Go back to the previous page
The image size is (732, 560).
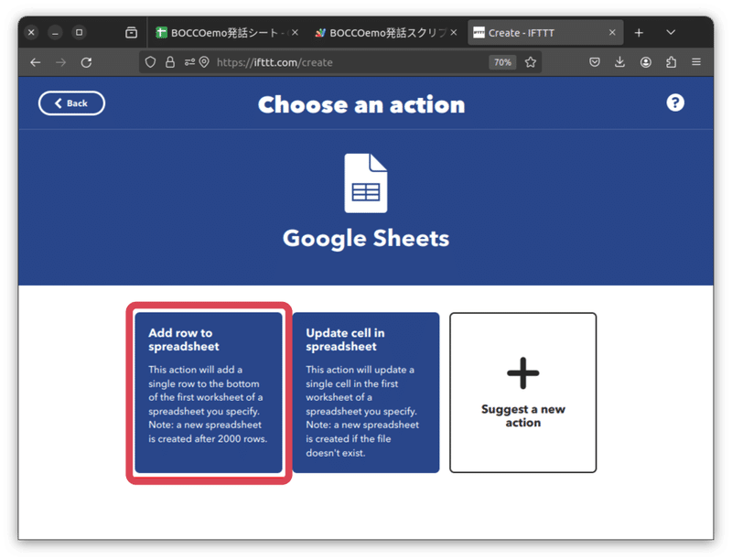point(36,62)
